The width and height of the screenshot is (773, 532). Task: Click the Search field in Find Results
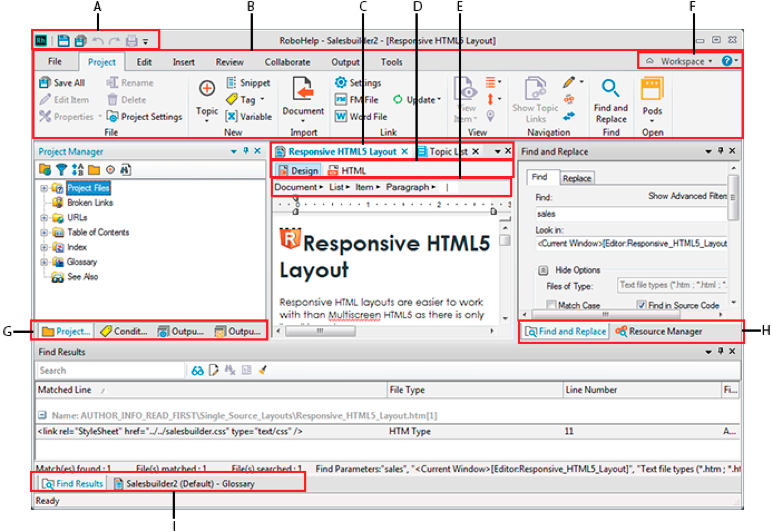[x=110, y=371]
